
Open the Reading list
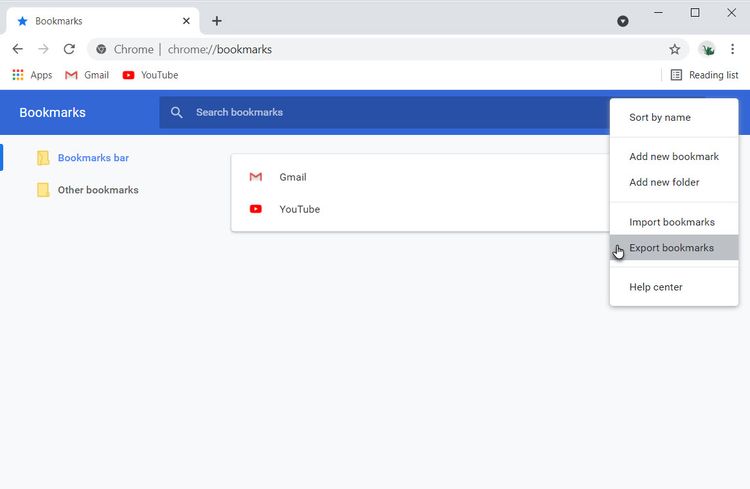[704, 75]
